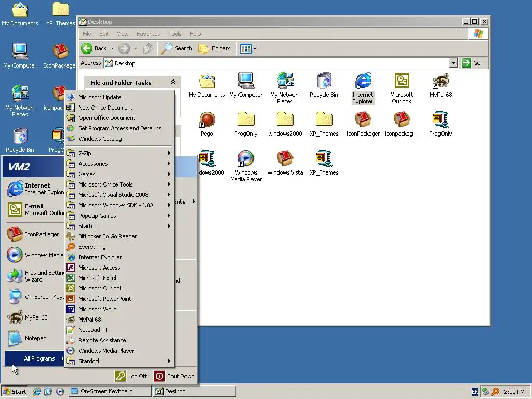Expand PopCap Games submenu
Viewport: 532px width, 399px height.
coord(119,216)
